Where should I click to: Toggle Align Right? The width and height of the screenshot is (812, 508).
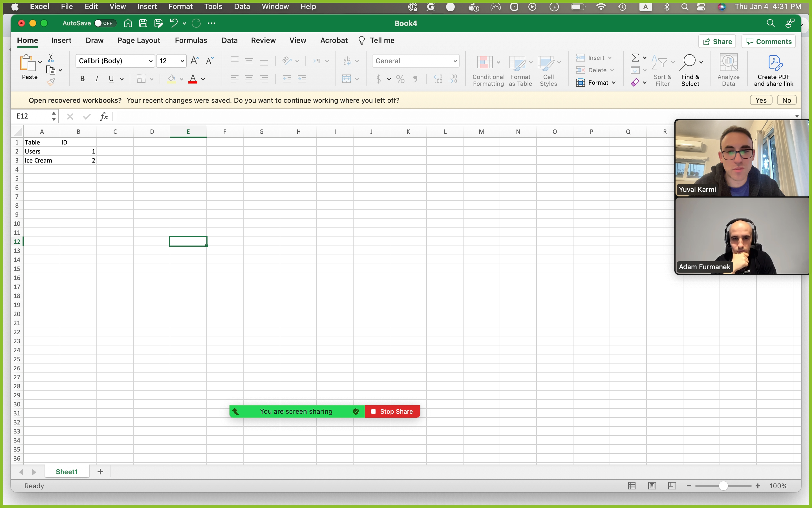264,79
